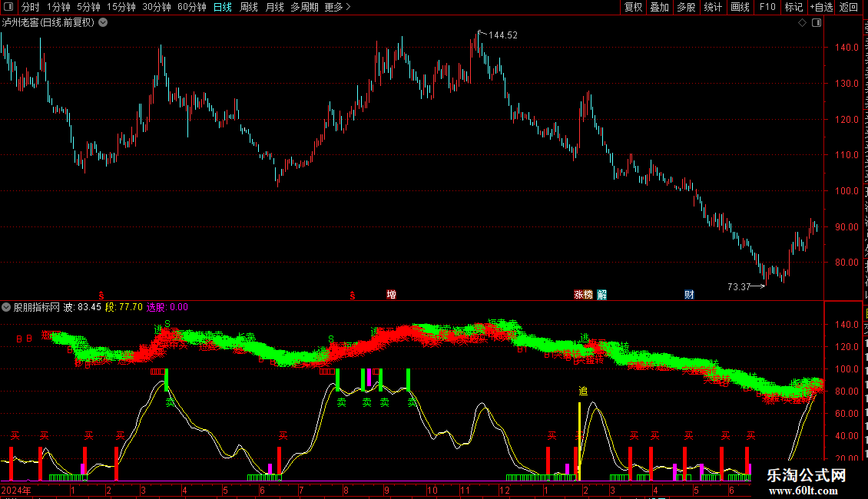868x499 pixels.
Task: Click the 140.0 price axis label
Action: [x=847, y=48]
